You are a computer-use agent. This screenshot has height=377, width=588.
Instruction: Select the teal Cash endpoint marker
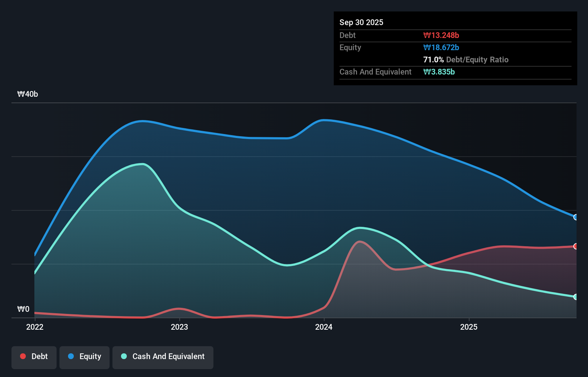[575, 297]
